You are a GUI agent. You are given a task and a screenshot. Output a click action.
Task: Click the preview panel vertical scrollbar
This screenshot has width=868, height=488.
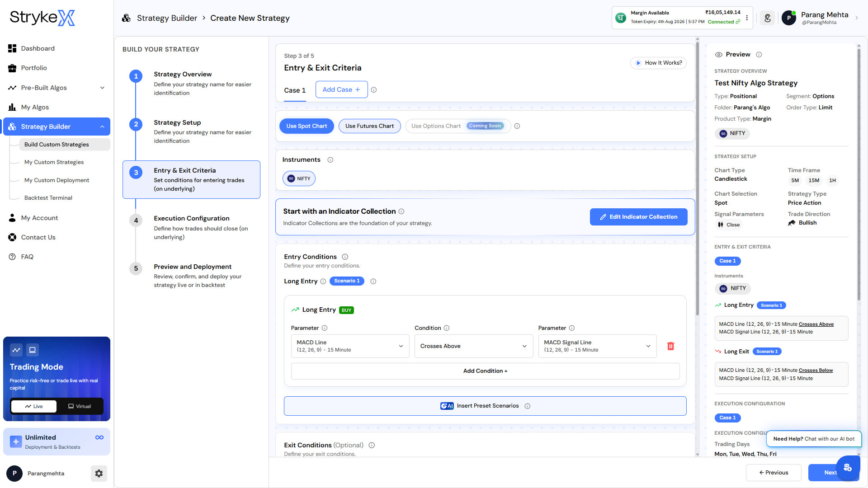pos(859,176)
